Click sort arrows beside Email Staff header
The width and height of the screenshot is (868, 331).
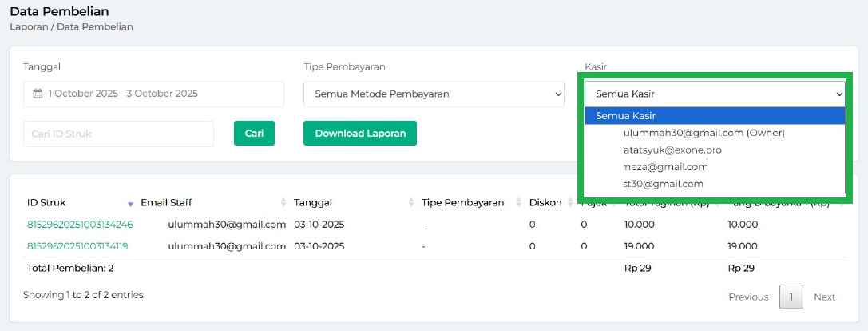[283, 203]
